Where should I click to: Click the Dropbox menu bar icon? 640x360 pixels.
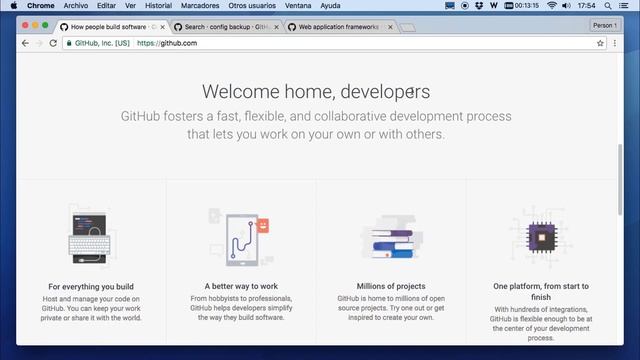[x=479, y=6]
